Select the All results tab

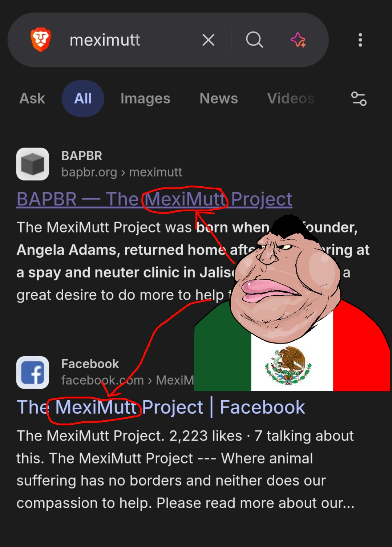tap(83, 98)
